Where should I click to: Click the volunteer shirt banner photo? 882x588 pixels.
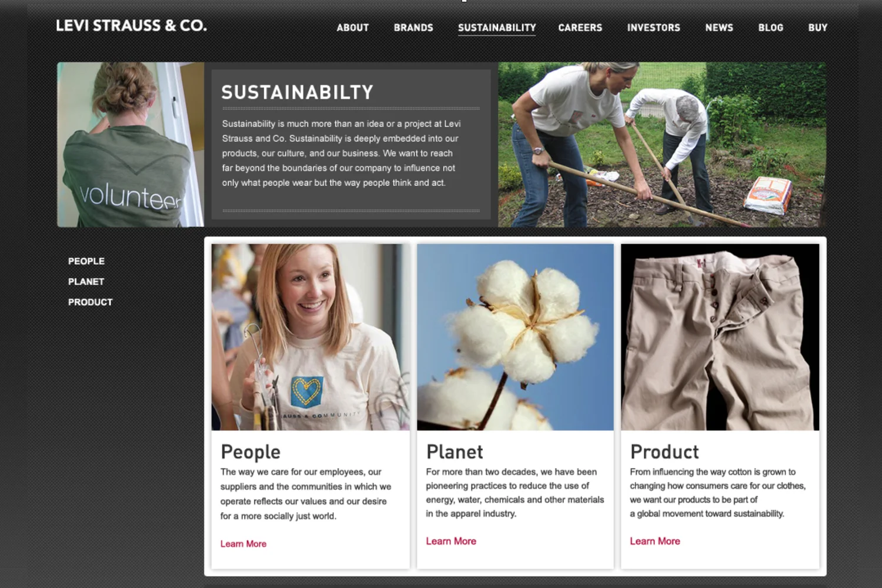click(131, 145)
